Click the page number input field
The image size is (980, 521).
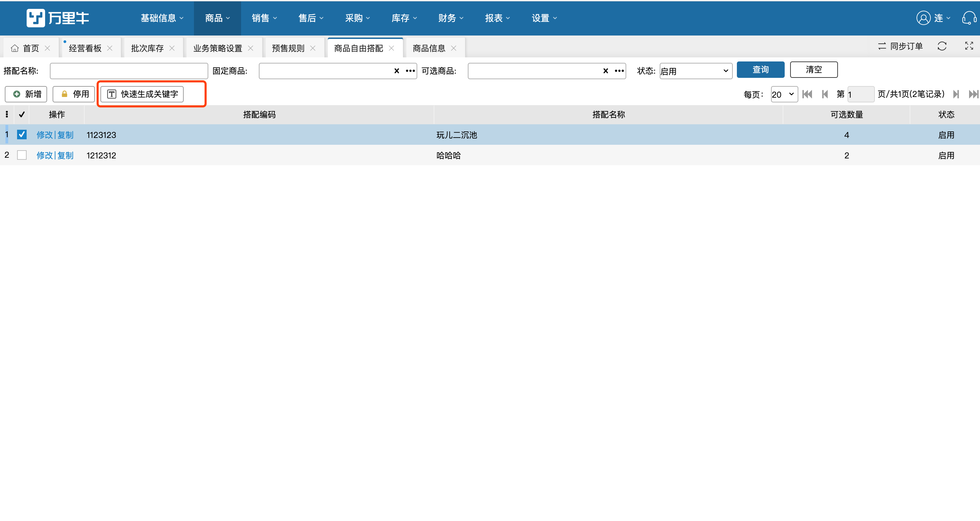(x=860, y=94)
